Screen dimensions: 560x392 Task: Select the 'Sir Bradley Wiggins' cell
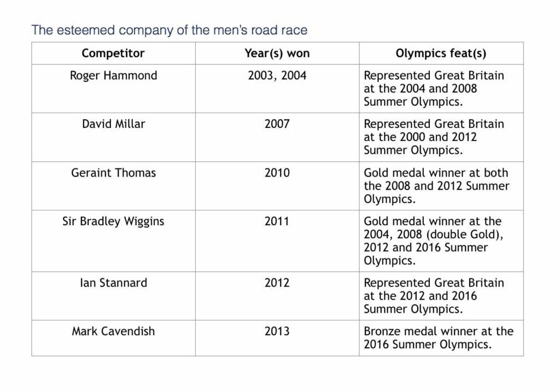[x=113, y=221]
